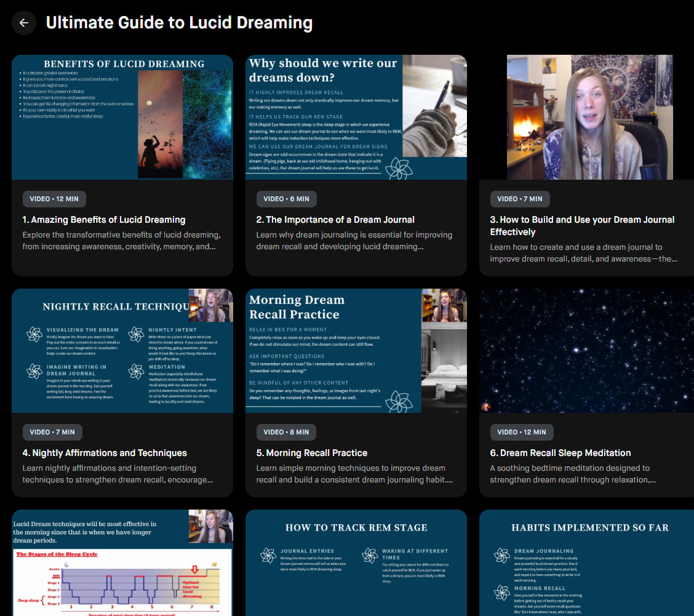Go back using the arrow icon
This screenshot has width=694, height=616.
pos(24,23)
